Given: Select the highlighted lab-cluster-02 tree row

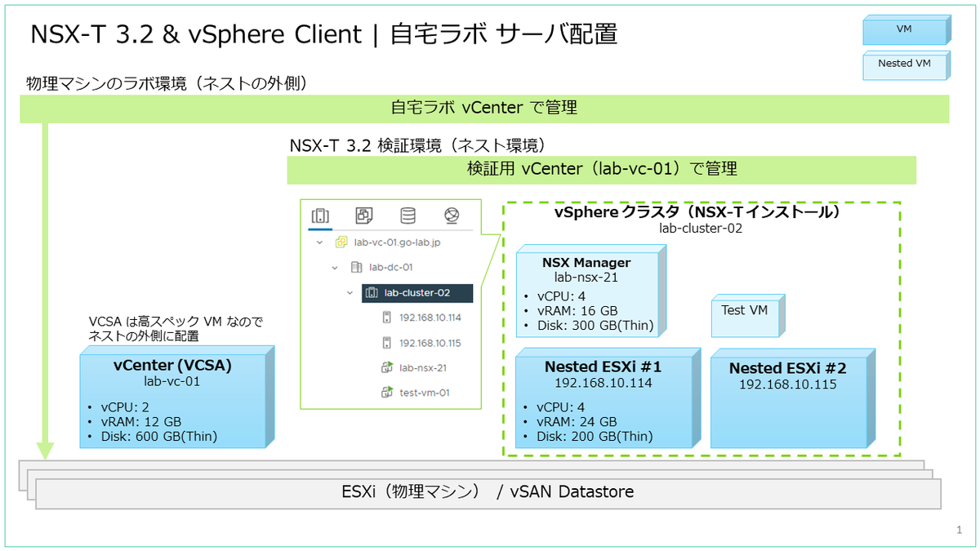Looking at the screenshot, I should click(417, 292).
